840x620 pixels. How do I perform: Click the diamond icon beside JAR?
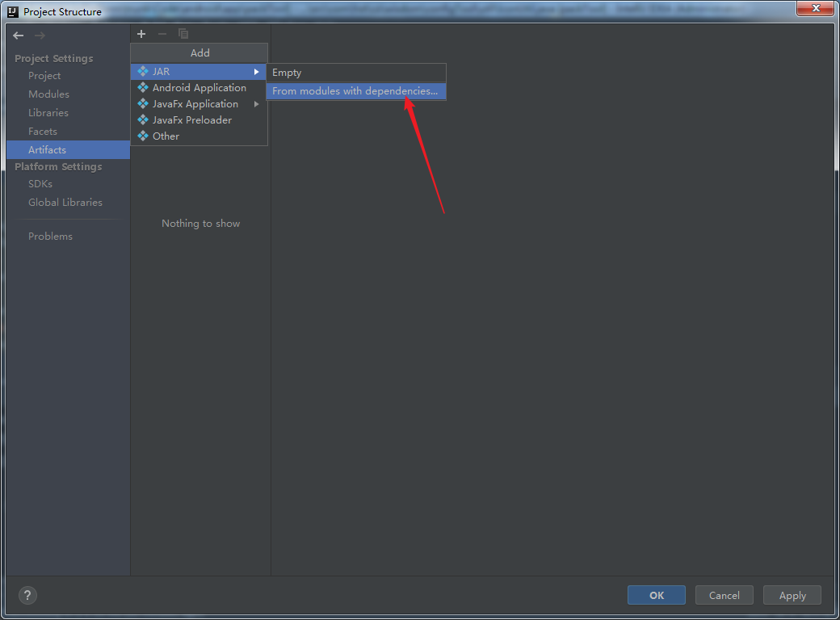coord(143,71)
